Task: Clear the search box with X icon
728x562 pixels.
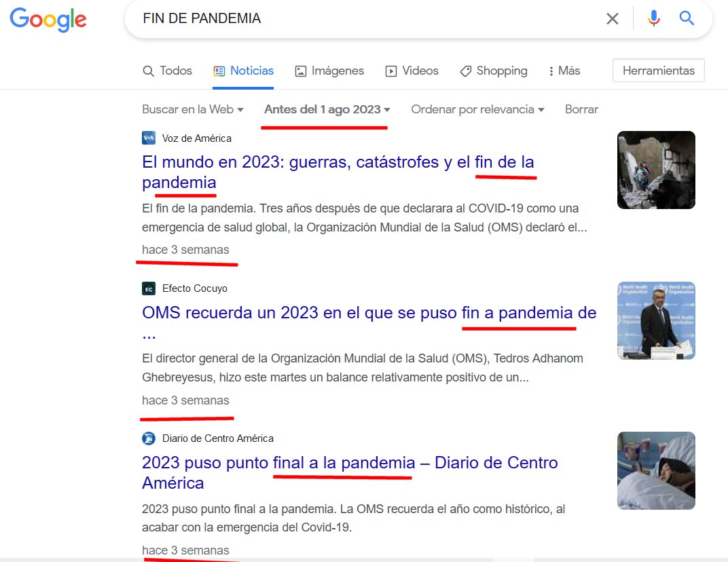Action: click(x=612, y=19)
